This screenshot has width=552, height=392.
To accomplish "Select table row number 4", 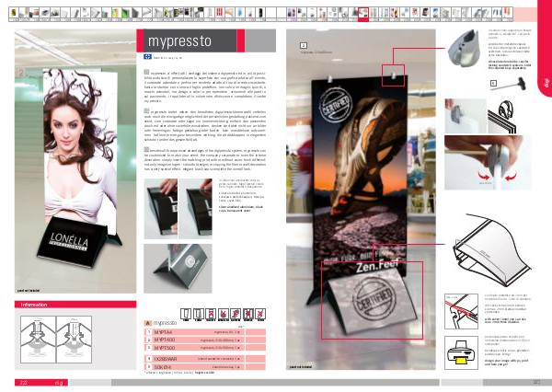I will (205, 359).
